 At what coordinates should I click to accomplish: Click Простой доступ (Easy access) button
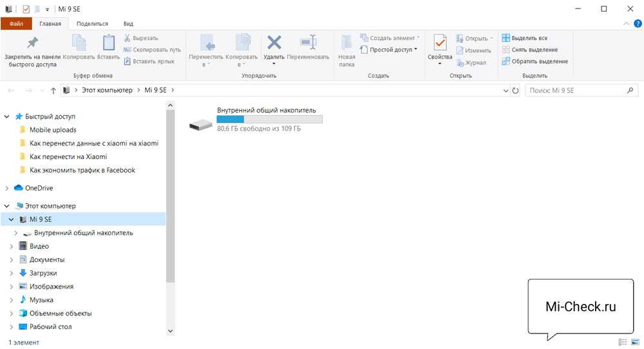[x=393, y=50]
